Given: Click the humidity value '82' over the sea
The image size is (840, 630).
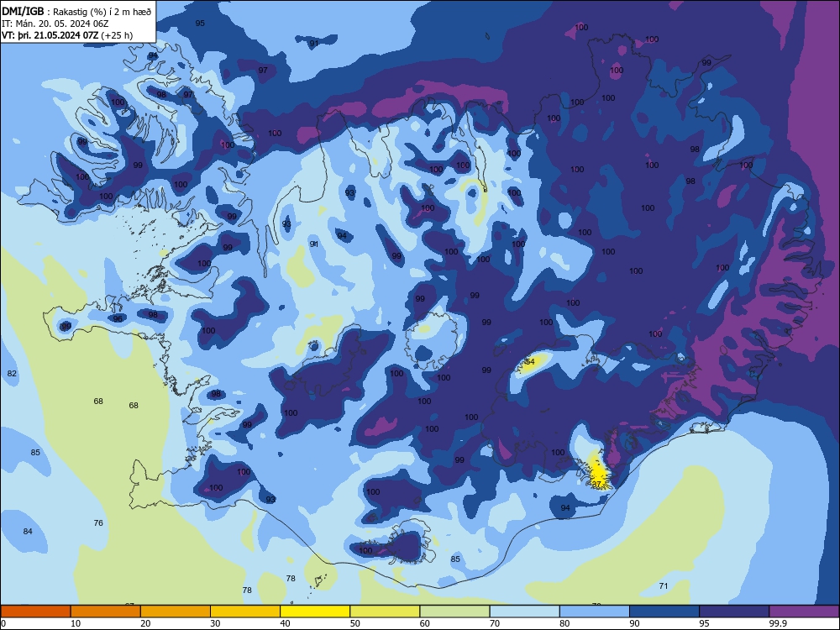Looking at the screenshot, I should (x=12, y=374).
